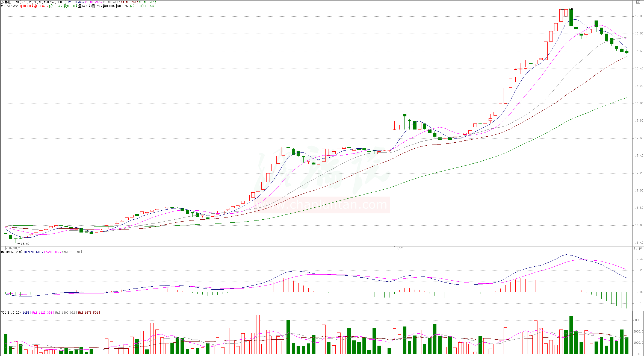Click the M1:18.64 moving average value
The width and height of the screenshot is (644, 356).
pos(75,2)
